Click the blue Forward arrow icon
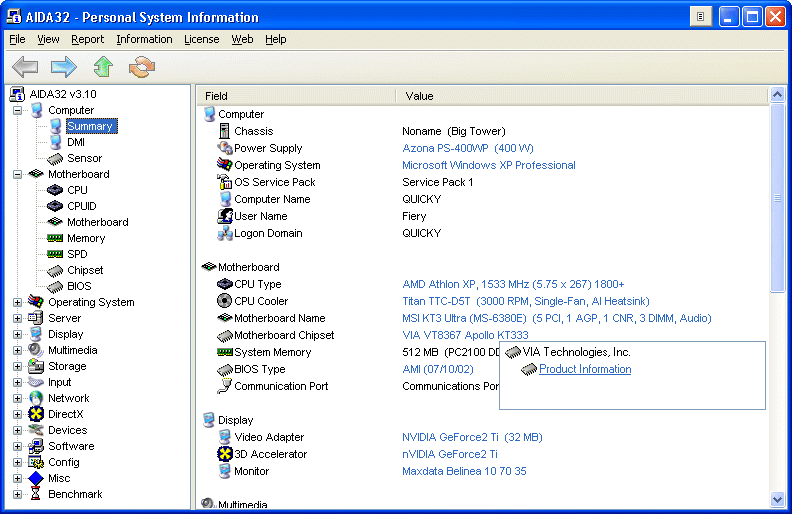 tap(64, 67)
